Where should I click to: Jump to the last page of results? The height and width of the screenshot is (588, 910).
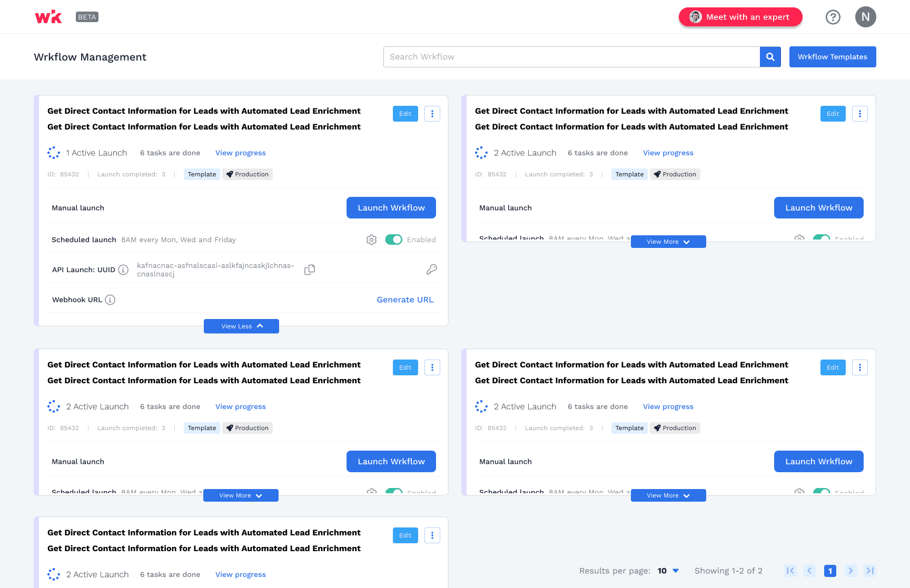[869, 571]
